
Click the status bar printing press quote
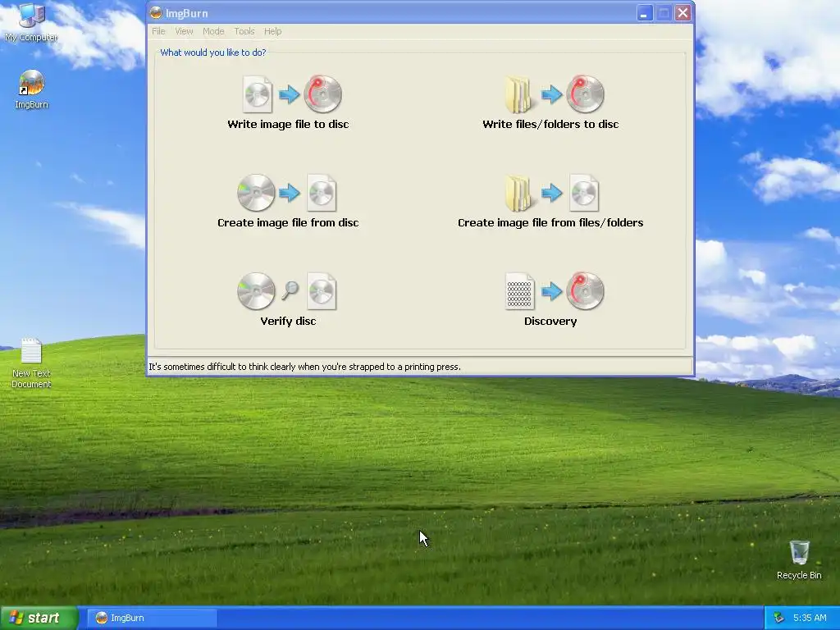tap(305, 367)
